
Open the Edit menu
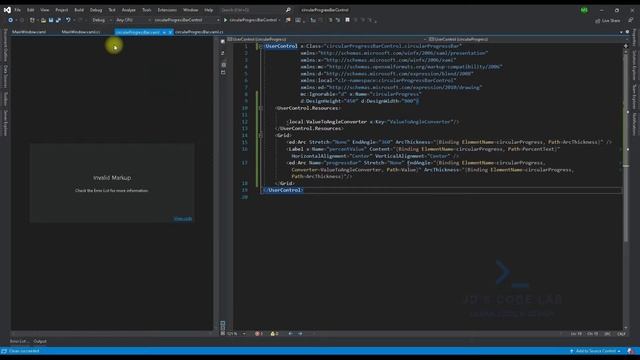pos(30,10)
